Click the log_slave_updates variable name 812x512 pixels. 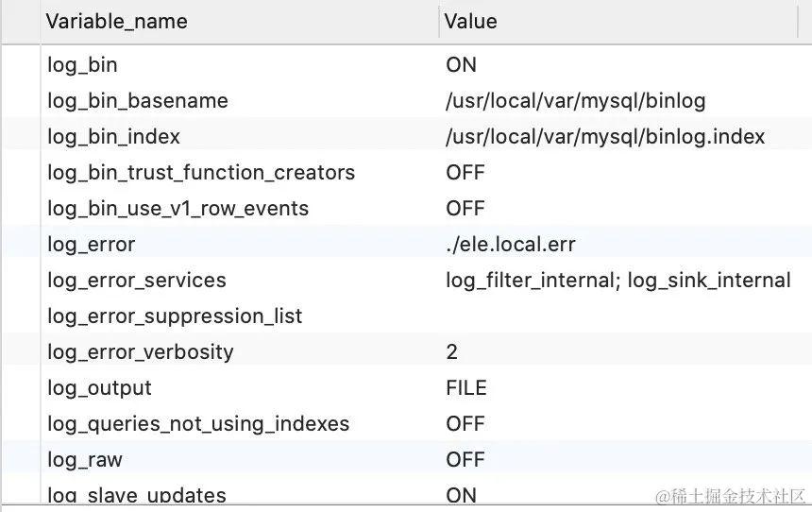point(137,495)
